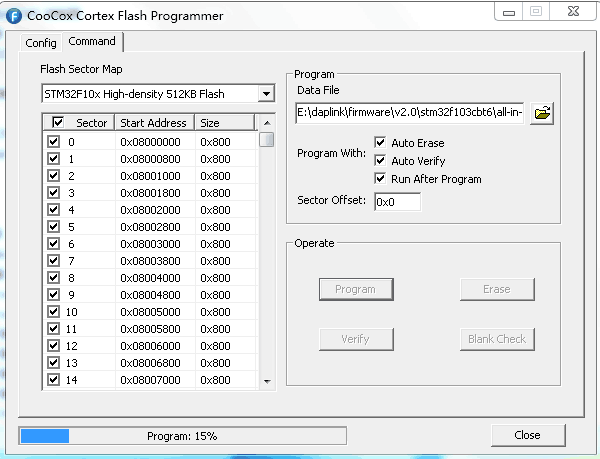Click the Program 15% progress bar
Image resolution: width=600 pixels, height=459 pixels.
point(183,436)
